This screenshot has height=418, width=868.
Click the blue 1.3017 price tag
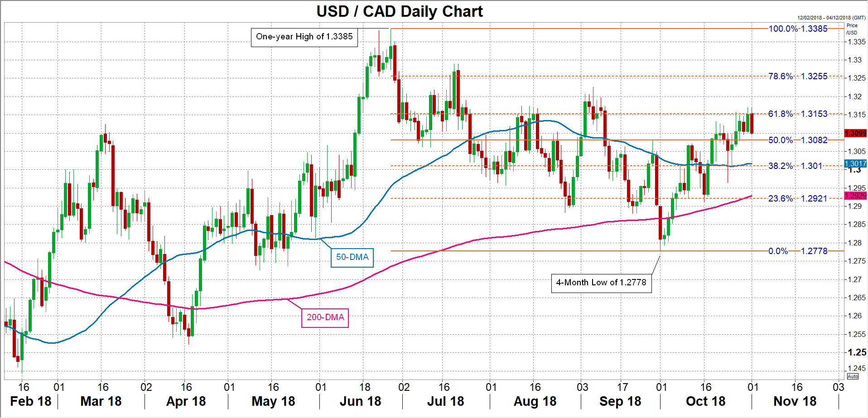(x=855, y=164)
